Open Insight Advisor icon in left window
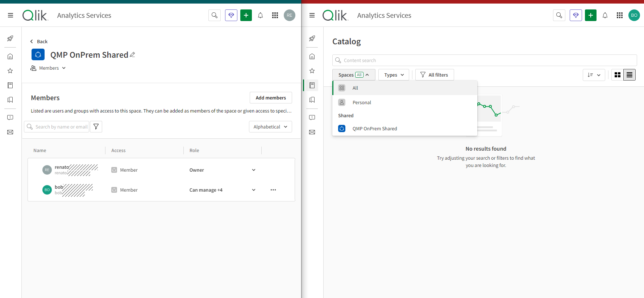This screenshot has height=298, width=644. (x=231, y=15)
